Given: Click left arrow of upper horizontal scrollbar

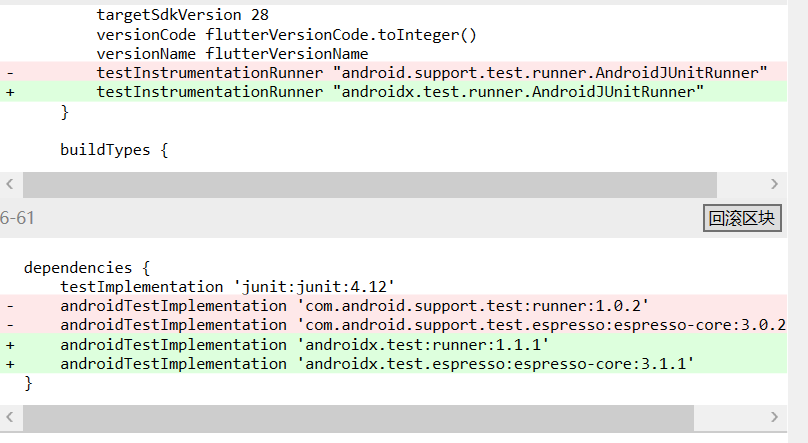Looking at the screenshot, I should click(x=10, y=184).
